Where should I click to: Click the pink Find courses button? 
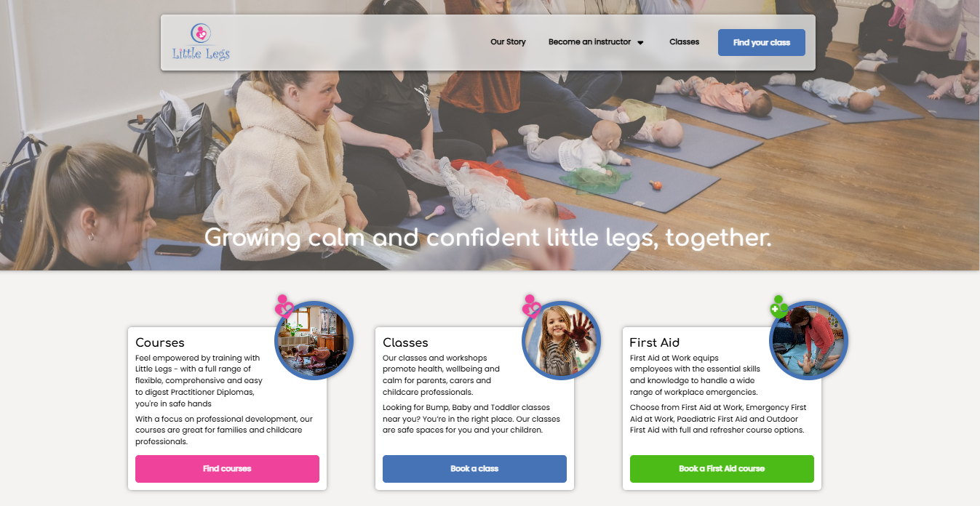tap(227, 469)
